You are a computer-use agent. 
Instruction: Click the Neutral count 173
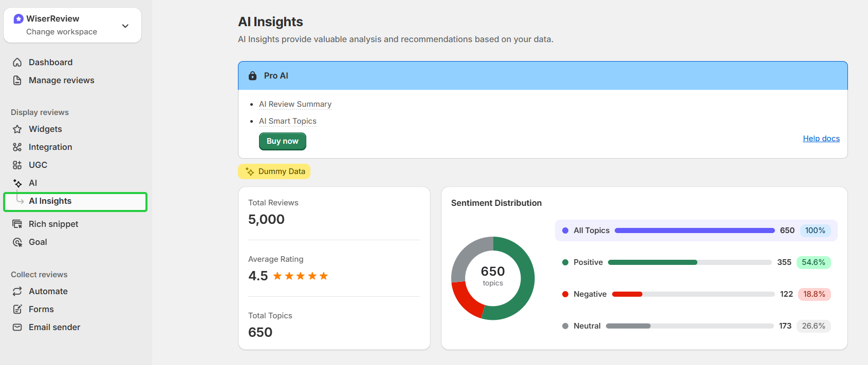785,326
